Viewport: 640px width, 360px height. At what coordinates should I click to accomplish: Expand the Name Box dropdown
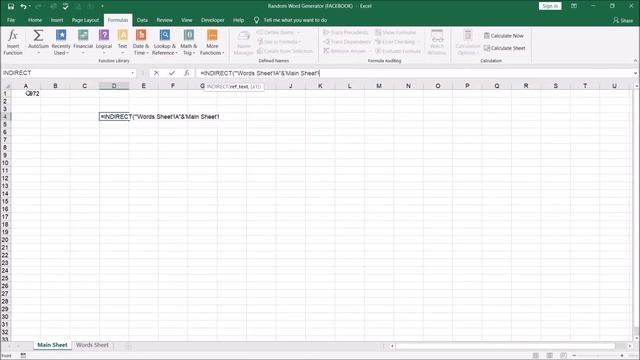point(132,73)
